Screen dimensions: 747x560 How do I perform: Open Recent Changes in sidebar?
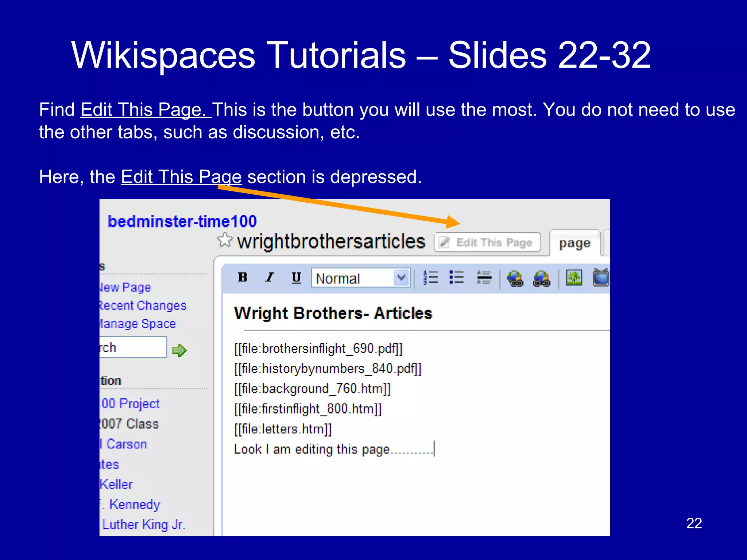143,306
